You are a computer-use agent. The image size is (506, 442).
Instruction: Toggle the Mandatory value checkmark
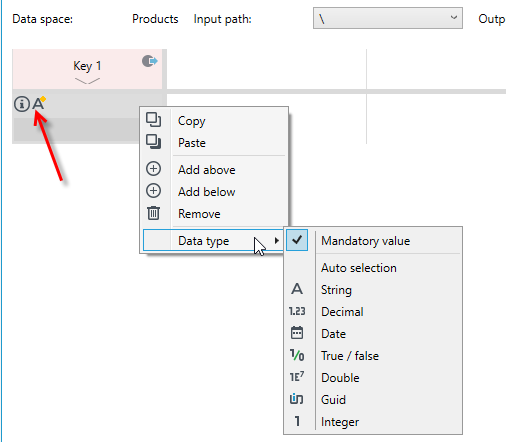tap(297, 240)
